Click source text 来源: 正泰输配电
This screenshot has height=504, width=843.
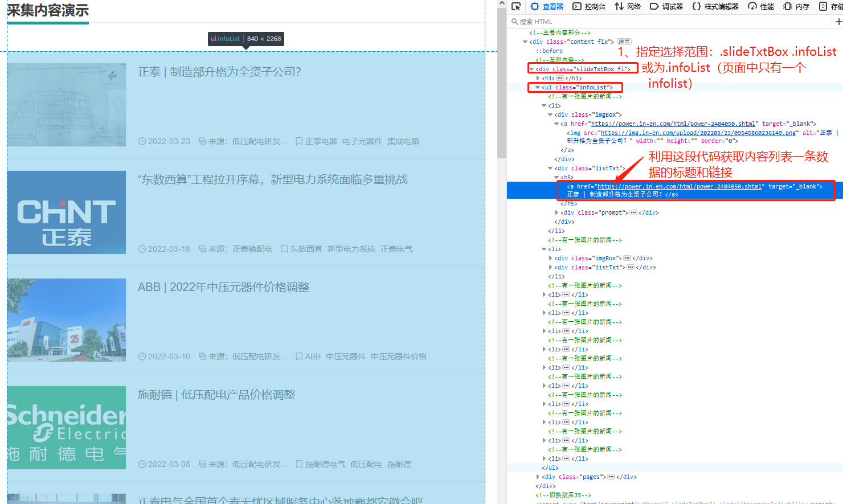240,249
